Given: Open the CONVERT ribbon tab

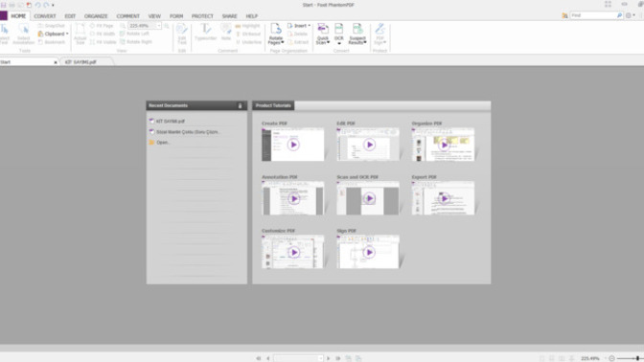Looking at the screenshot, I should [x=45, y=16].
